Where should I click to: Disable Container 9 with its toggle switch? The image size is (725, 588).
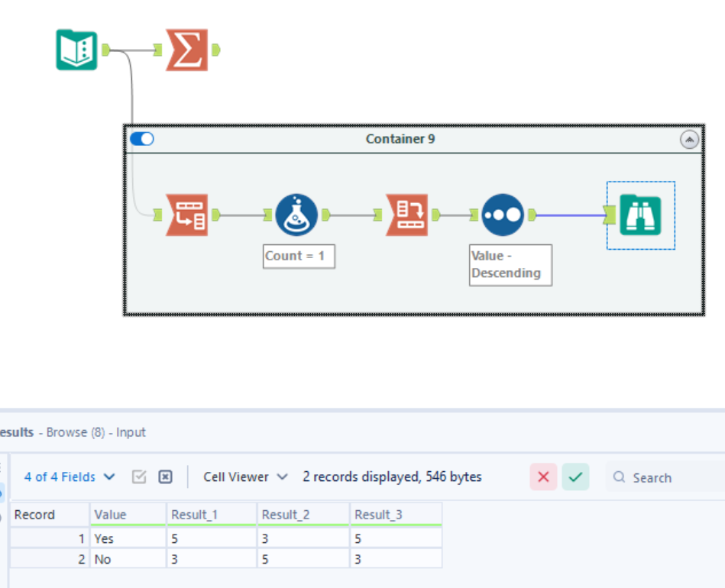(142, 138)
